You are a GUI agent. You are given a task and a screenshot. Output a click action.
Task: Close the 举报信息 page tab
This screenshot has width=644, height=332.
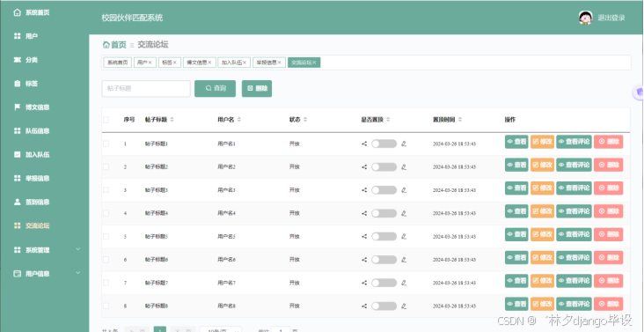tap(279, 63)
